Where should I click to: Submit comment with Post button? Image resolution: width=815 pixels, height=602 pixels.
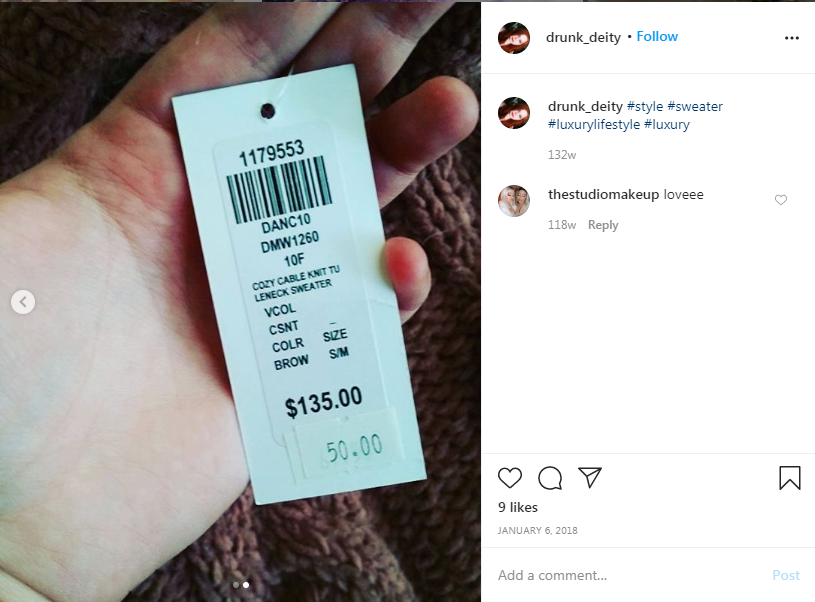[x=786, y=575]
